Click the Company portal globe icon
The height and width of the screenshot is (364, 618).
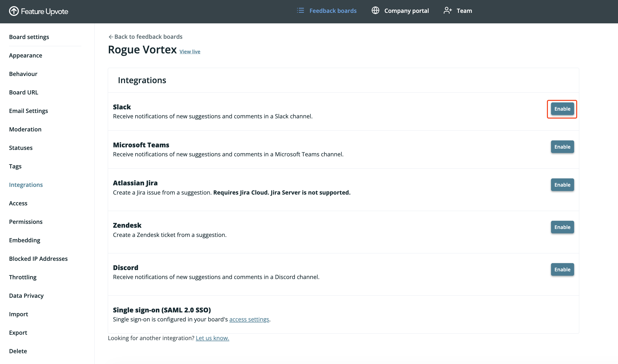click(375, 11)
